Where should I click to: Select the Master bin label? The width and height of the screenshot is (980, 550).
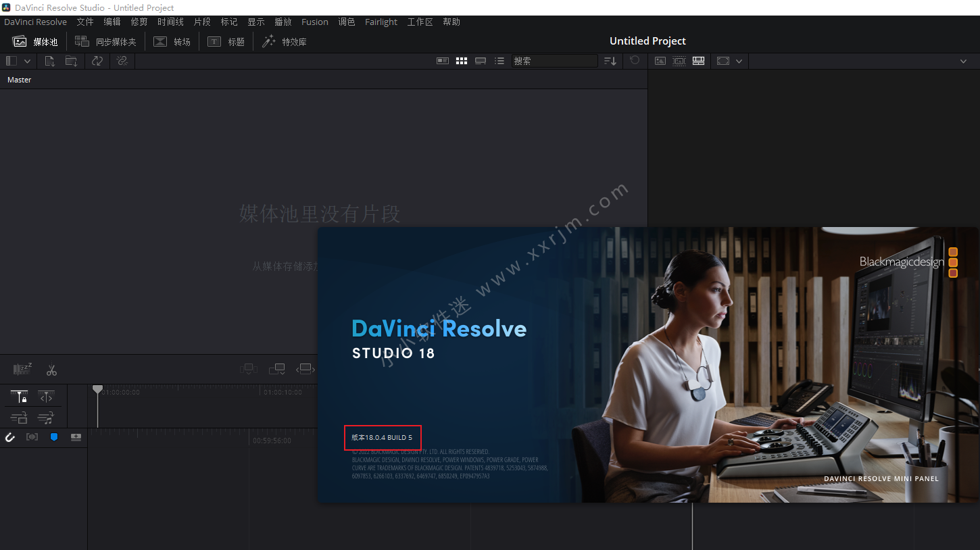pyautogui.click(x=20, y=80)
